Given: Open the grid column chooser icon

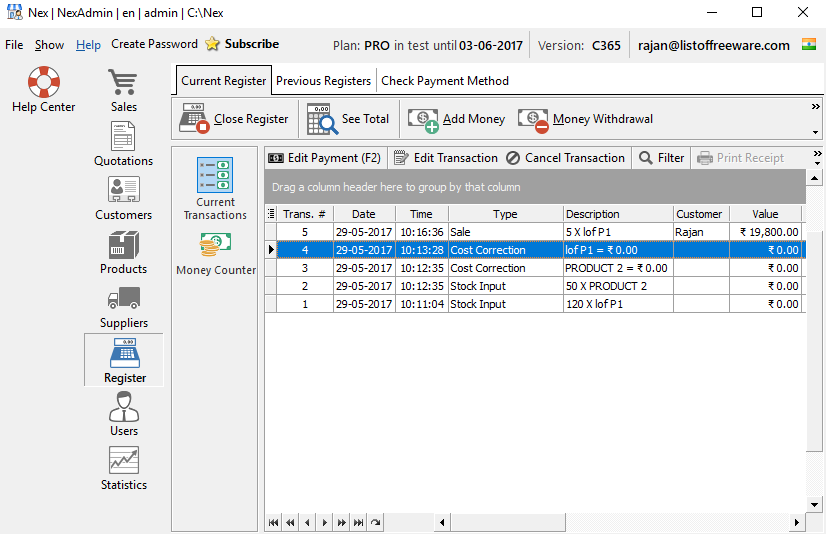Looking at the screenshot, I should [271, 214].
